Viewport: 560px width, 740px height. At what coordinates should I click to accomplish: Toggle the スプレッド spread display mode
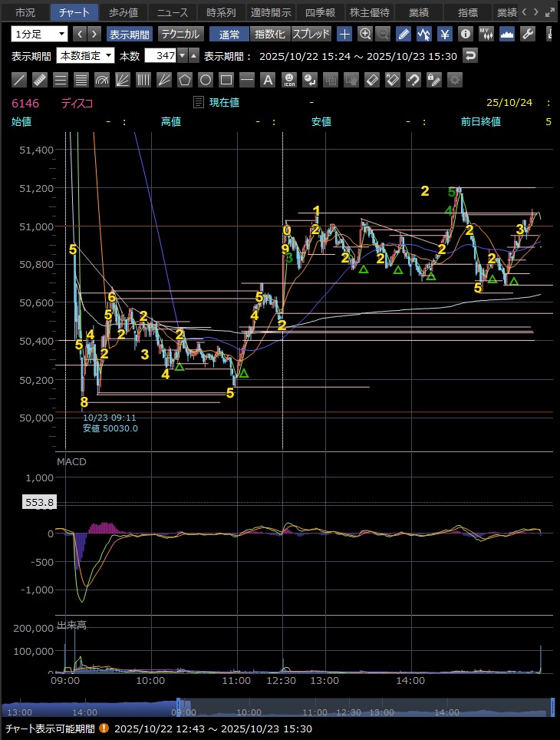click(x=311, y=34)
